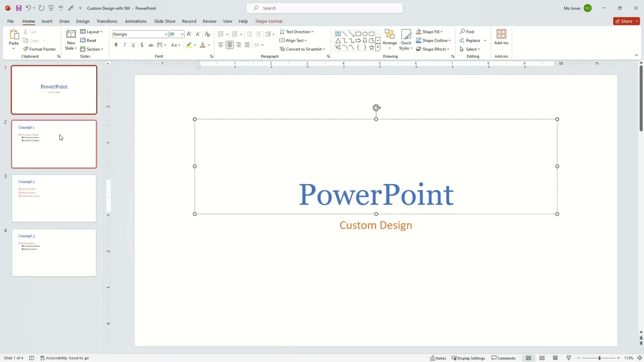
Task: Open the Arrange tool
Action: click(x=389, y=40)
